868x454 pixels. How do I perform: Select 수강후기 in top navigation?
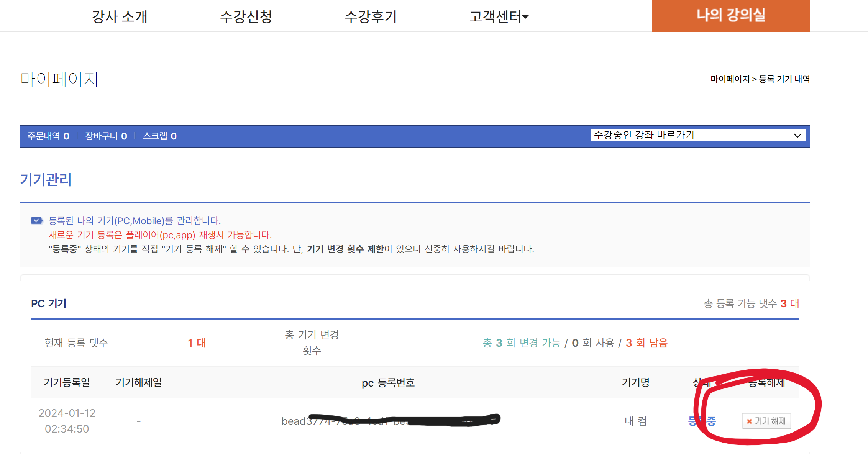click(x=371, y=16)
